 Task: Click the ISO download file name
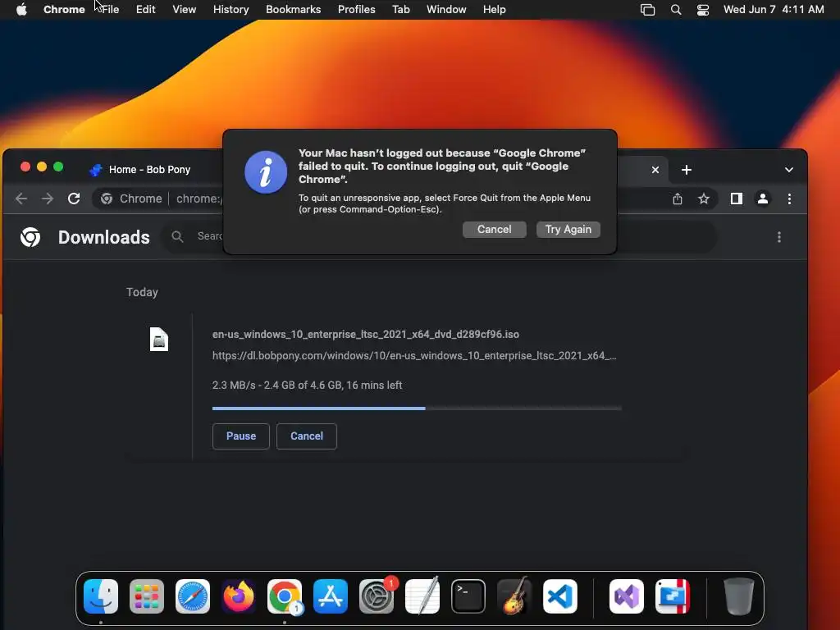pos(366,335)
